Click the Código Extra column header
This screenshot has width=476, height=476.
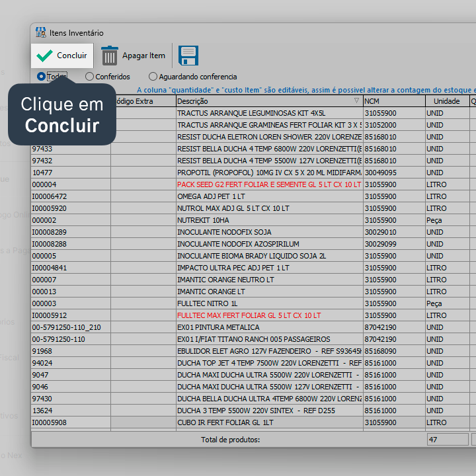143,101
